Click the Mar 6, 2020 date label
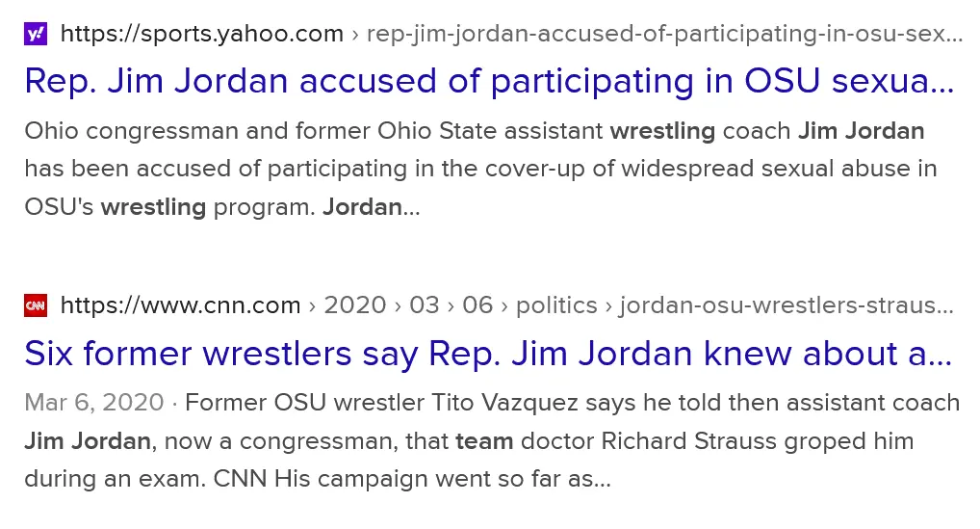This screenshot has height=529, width=980. pos(93,402)
